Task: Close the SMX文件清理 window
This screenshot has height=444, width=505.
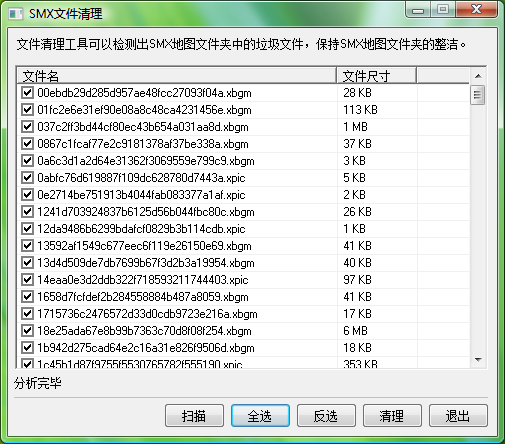Action: tap(476, 10)
